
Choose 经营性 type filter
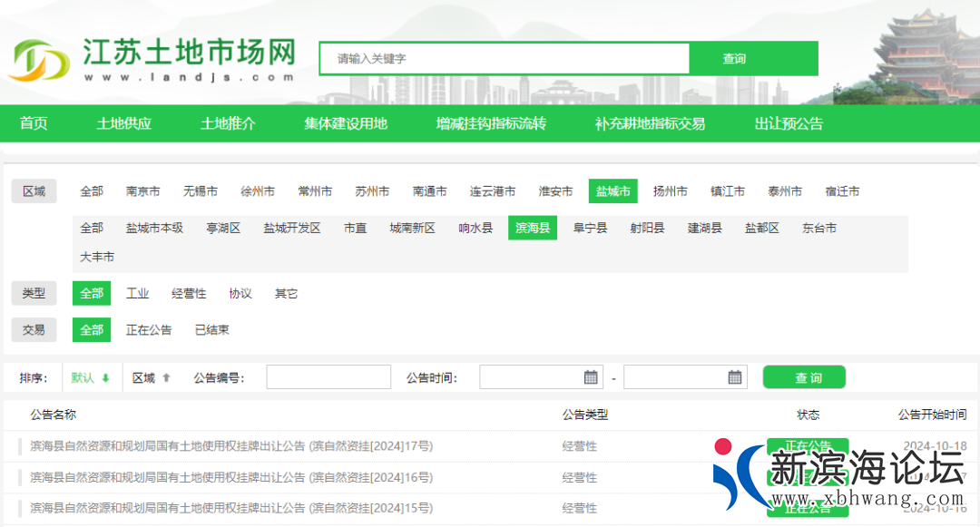tap(189, 294)
